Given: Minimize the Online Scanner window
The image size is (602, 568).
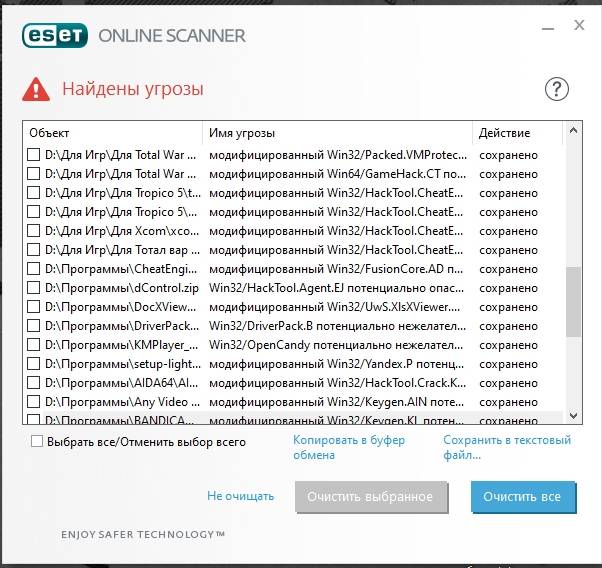Looking at the screenshot, I should coord(543,26).
